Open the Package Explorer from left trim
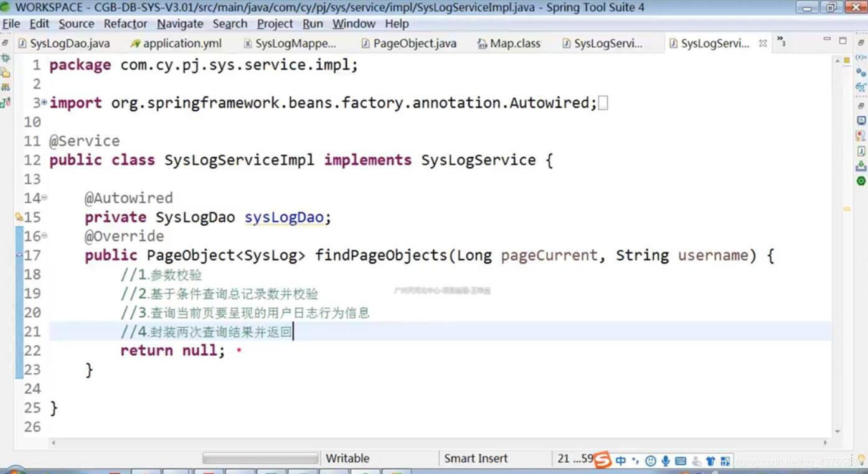The image size is (868, 474). [5, 73]
